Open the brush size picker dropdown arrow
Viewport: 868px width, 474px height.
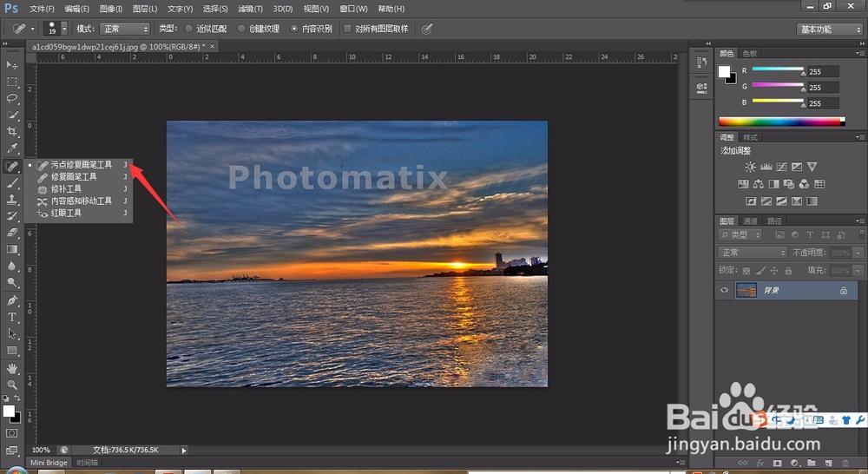pyautogui.click(x=63, y=29)
